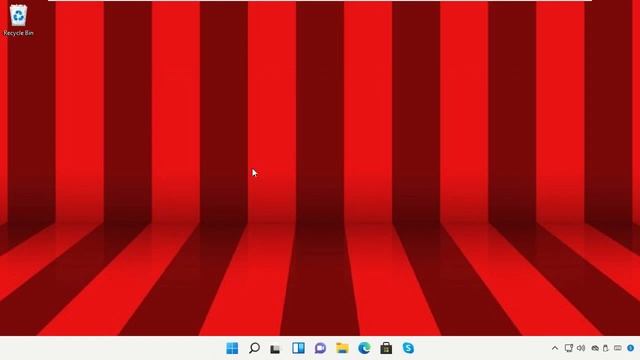The height and width of the screenshot is (360, 640).
Task: Open Task View on the taskbar
Action: click(x=276, y=349)
